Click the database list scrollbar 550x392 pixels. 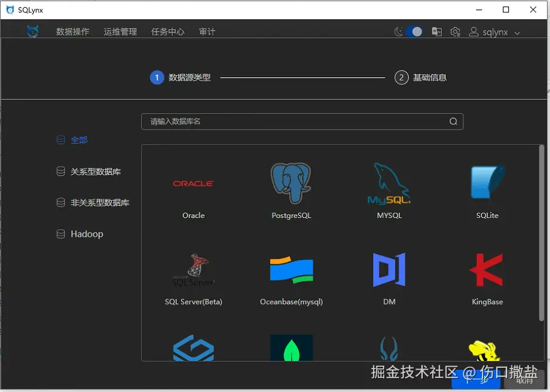[542, 233]
